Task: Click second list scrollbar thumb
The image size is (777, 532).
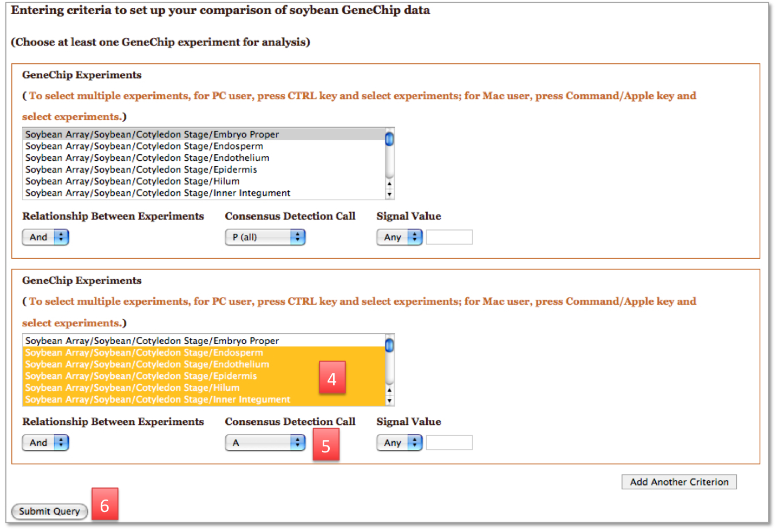Action: (x=389, y=345)
